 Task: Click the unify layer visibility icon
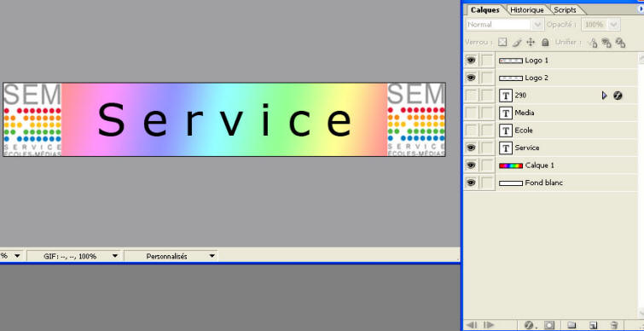(606, 43)
